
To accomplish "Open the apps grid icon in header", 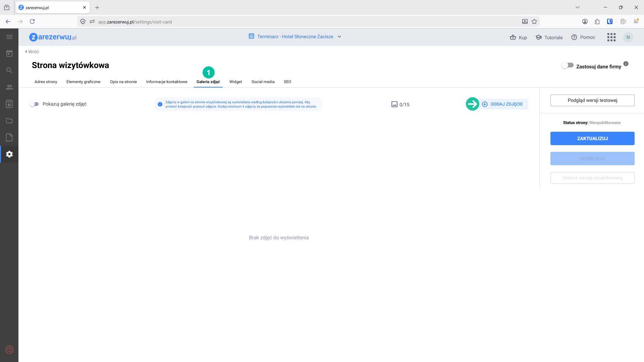I will click(x=611, y=37).
